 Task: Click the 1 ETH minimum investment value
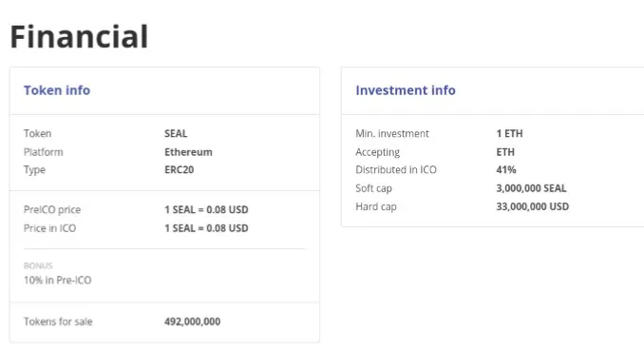(510, 134)
